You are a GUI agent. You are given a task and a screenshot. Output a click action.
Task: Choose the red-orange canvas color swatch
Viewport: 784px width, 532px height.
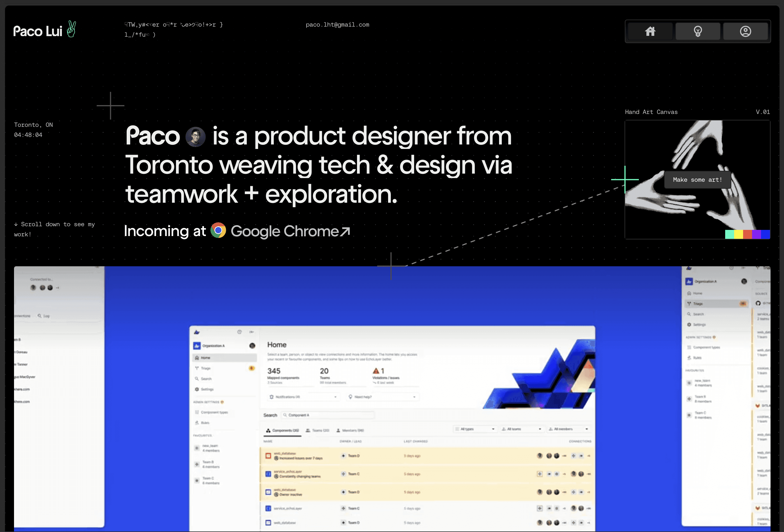pos(748,234)
